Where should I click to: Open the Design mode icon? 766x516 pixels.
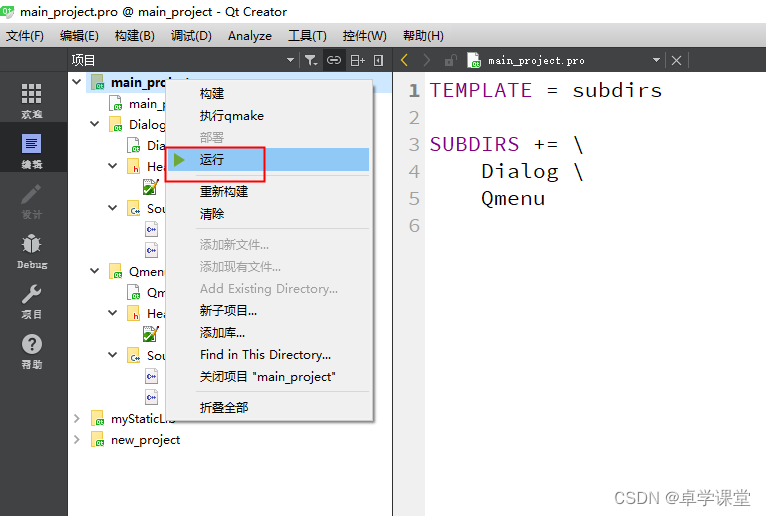(x=32, y=201)
